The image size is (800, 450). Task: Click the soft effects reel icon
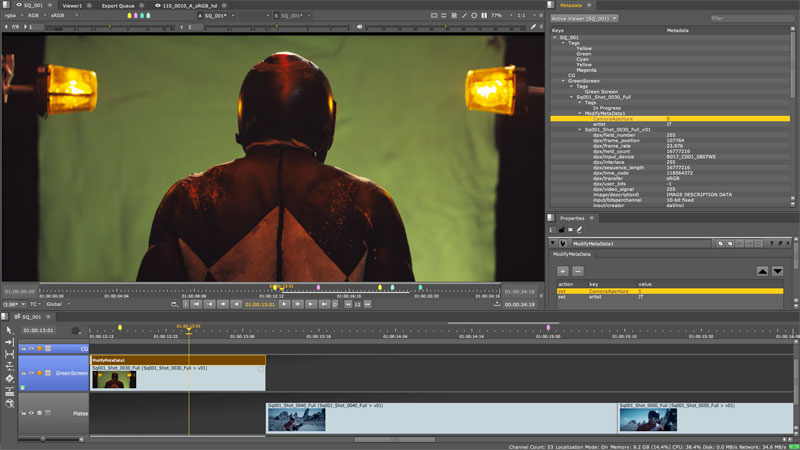[9, 404]
